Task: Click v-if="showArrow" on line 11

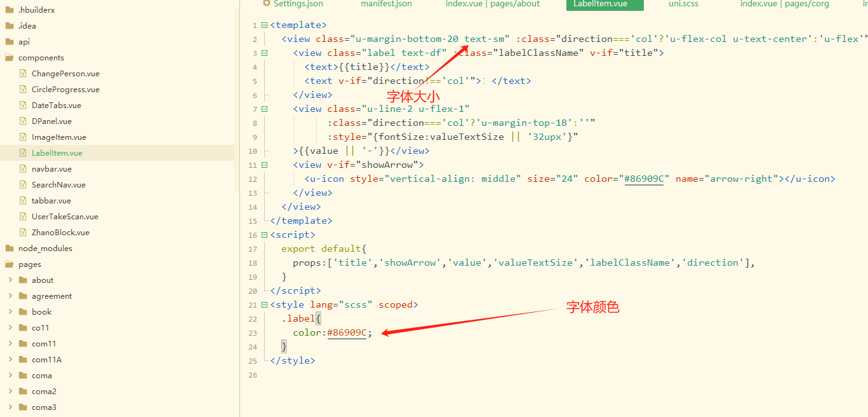Action: tap(373, 165)
